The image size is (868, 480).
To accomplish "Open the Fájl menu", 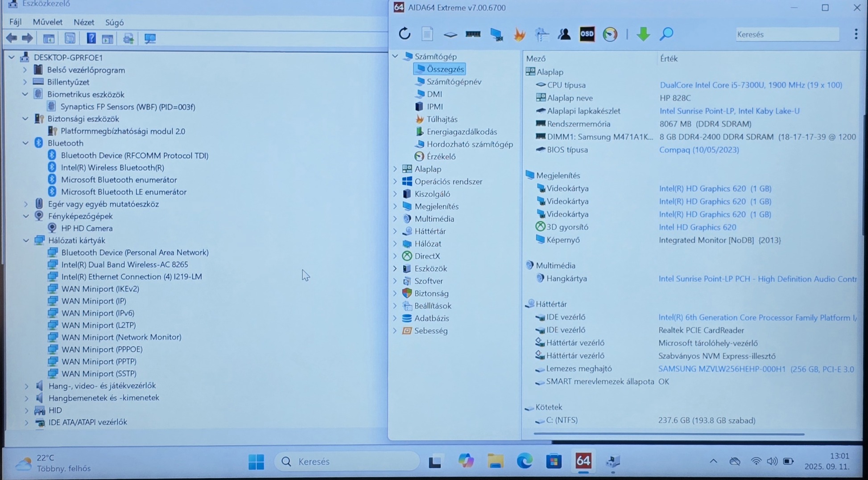I will 16,22.
